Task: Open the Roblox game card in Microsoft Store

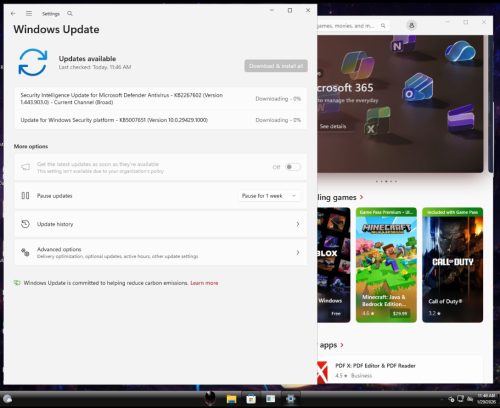Action: [334, 265]
